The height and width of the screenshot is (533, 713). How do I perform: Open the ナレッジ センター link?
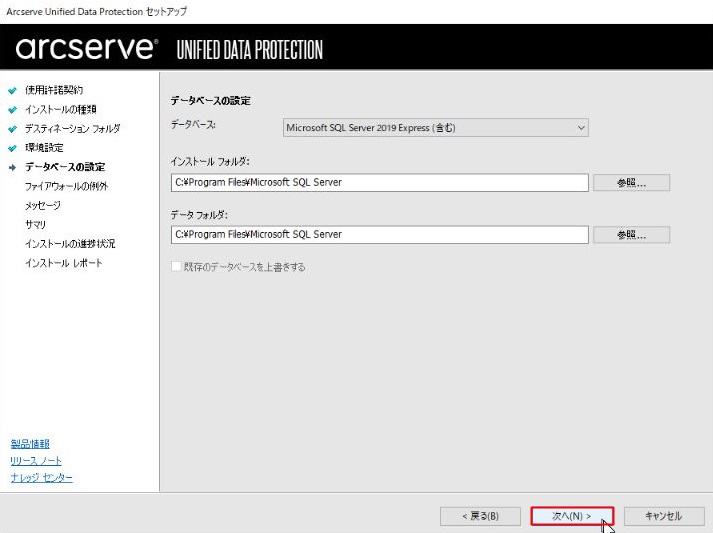(x=41, y=478)
